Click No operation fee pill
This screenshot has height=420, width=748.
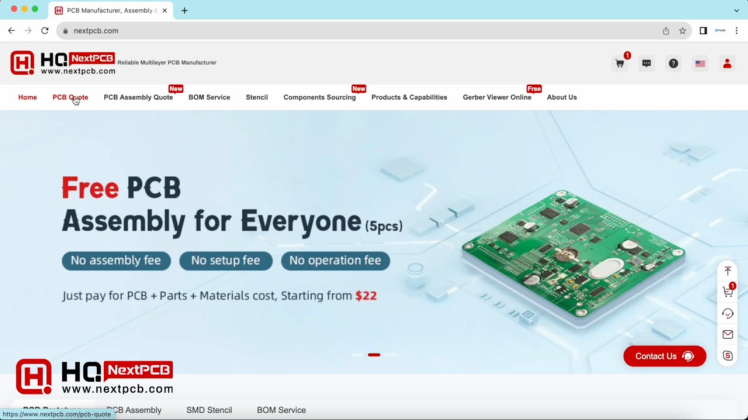point(335,261)
